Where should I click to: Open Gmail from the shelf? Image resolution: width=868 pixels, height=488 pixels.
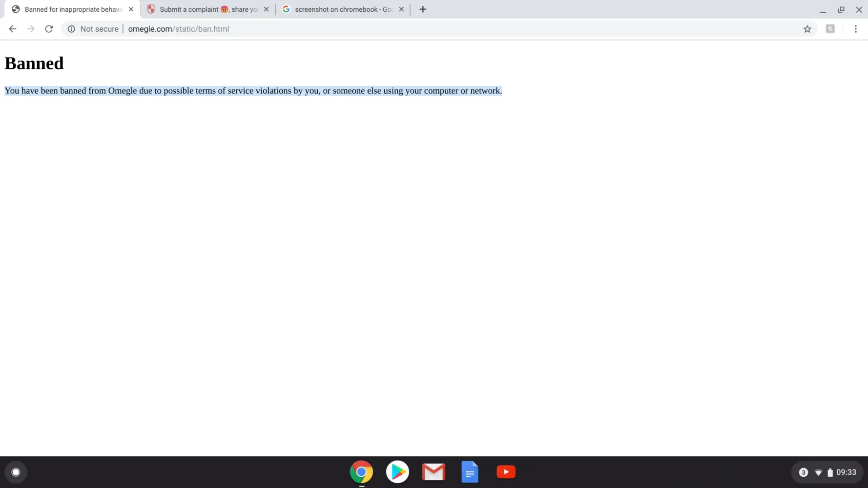click(x=434, y=472)
